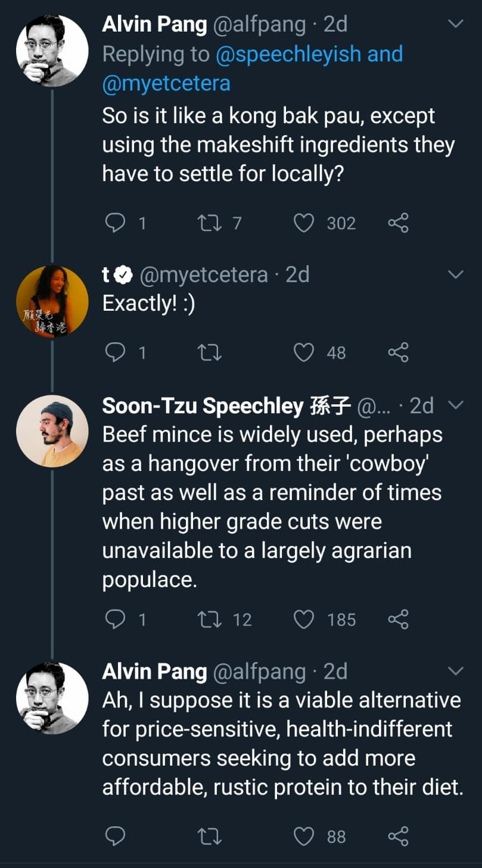Share the last tweet about rustic protein

click(x=398, y=837)
